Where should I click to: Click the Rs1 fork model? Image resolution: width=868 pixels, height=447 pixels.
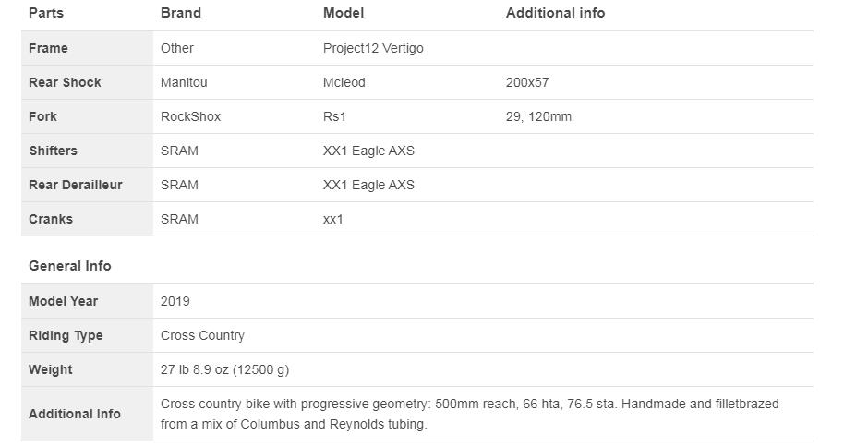tap(334, 117)
